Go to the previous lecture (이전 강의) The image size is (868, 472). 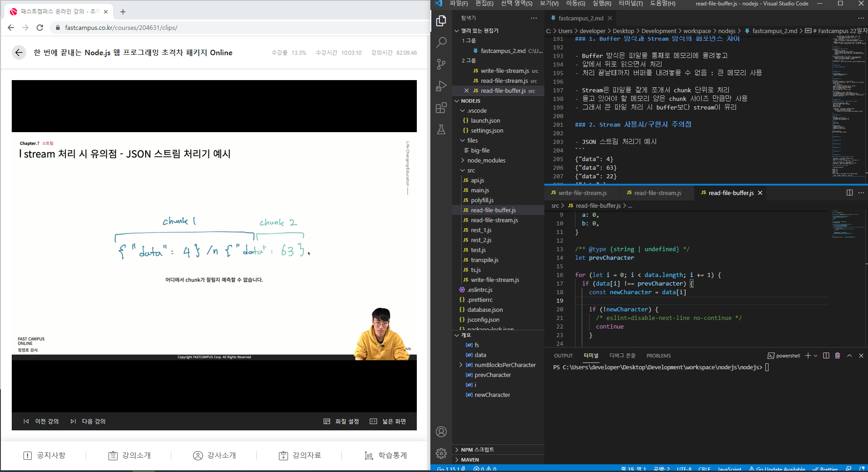(41, 421)
